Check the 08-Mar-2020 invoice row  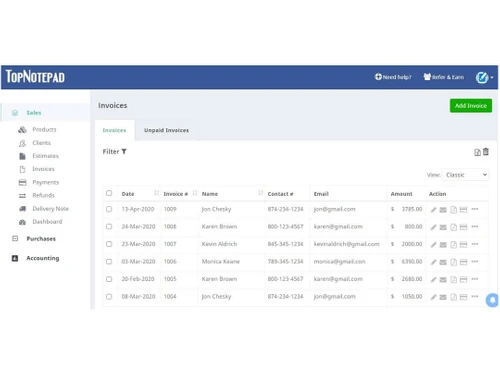[109, 296]
